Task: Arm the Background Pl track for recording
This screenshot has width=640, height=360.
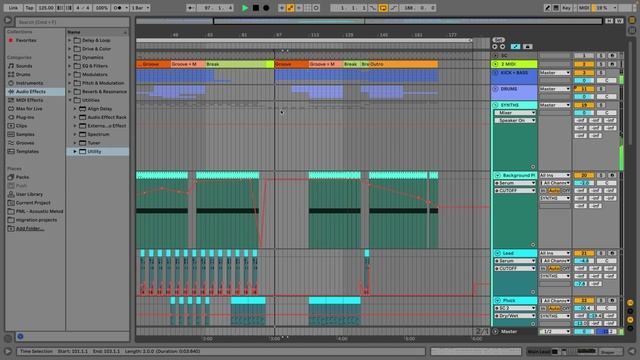Action: click(612, 175)
